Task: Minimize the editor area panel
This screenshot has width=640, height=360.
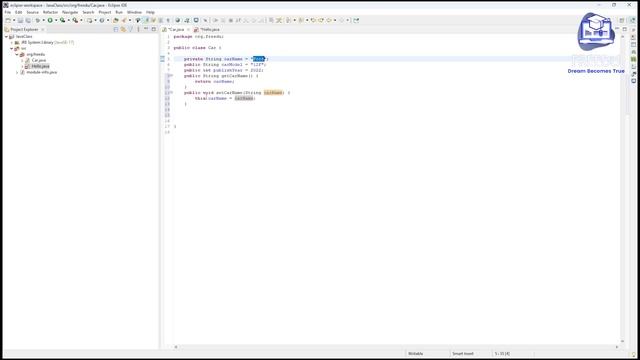Action: (617, 29)
